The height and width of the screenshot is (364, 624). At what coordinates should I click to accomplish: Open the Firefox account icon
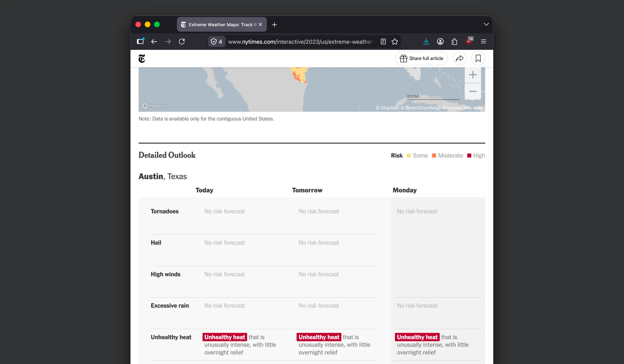click(x=440, y=42)
